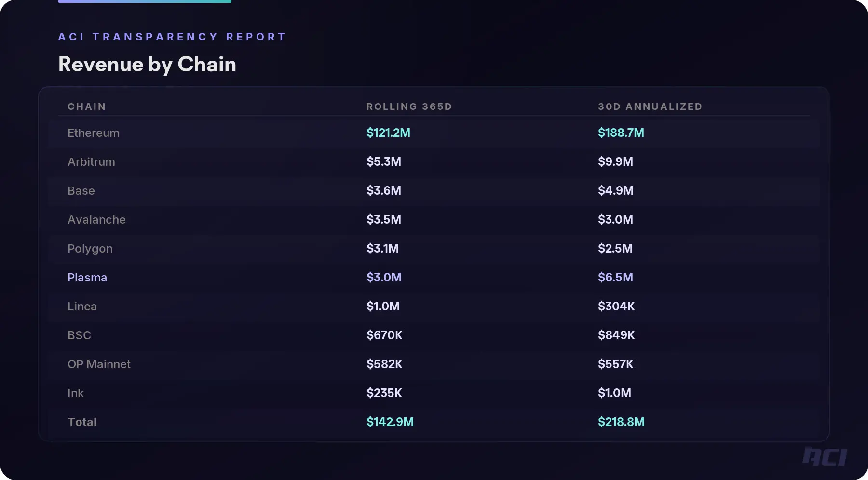Click Ethereum's $121.2M rolling revenue

(x=388, y=133)
